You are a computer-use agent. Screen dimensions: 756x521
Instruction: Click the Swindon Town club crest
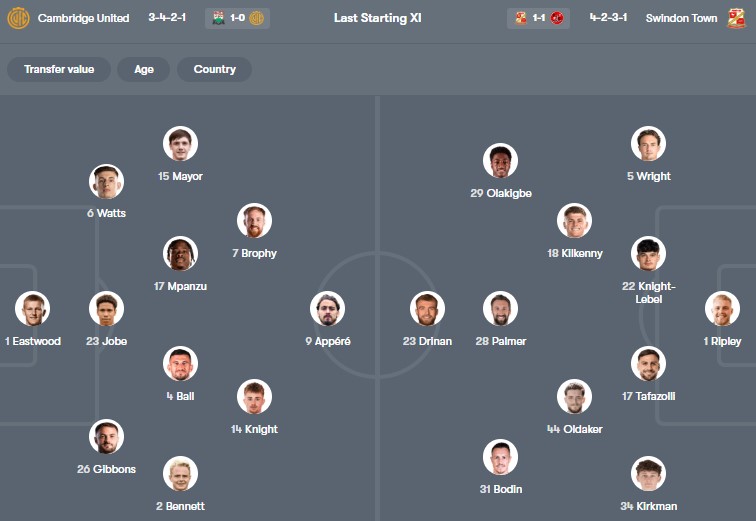point(736,18)
